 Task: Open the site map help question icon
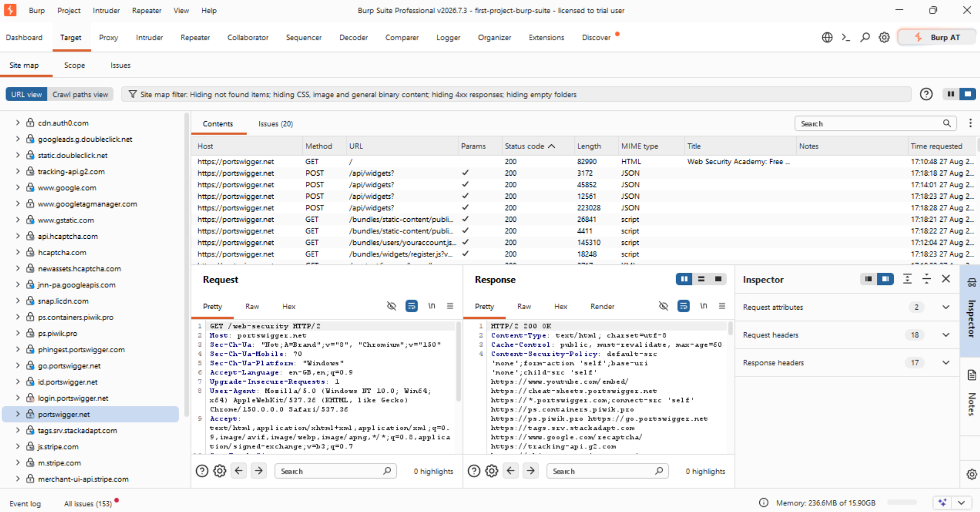coord(926,94)
